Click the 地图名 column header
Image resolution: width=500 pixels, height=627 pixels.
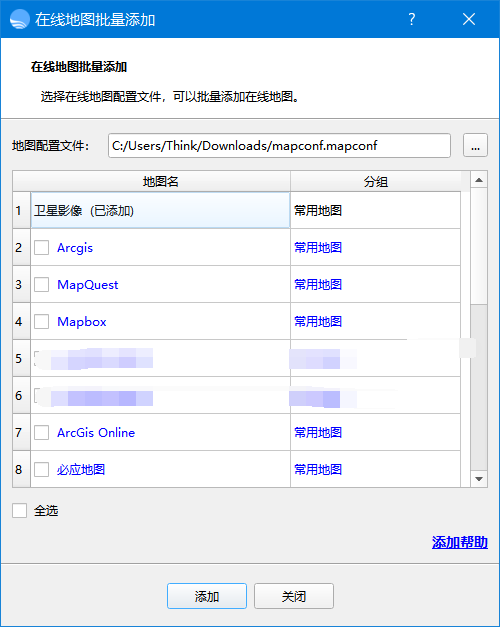click(160, 182)
